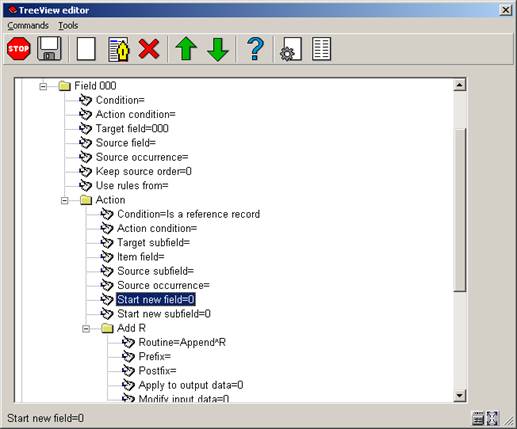Move item down with green arrow

coord(218,50)
